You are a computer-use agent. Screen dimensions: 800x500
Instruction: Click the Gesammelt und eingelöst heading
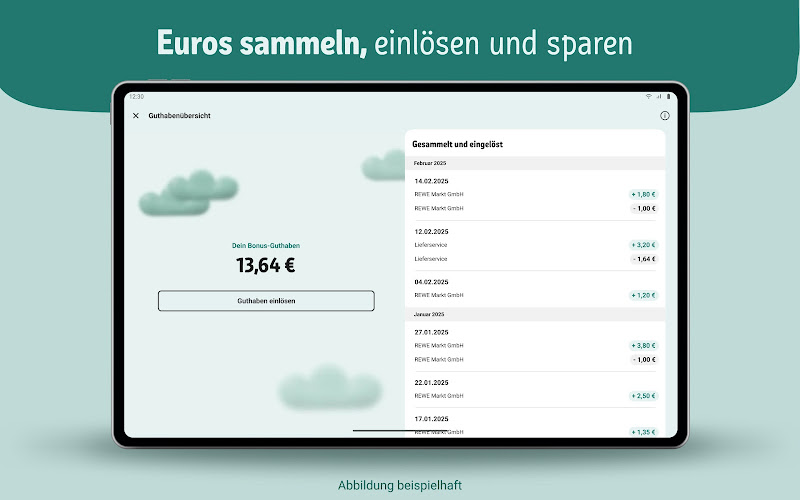(x=458, y=144)
